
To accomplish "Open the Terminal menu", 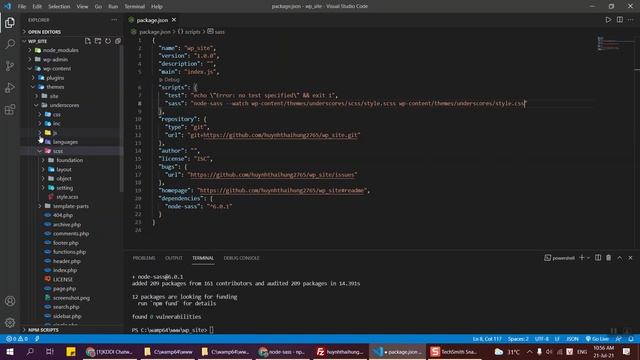I will tap(135, 6).
